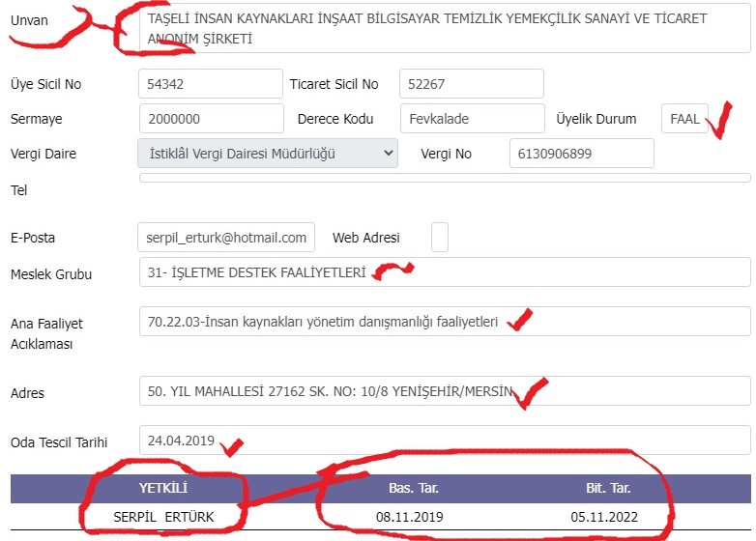Open the Vergi Daire dropdown
This screenshot has width=756, height=541.
268,154
